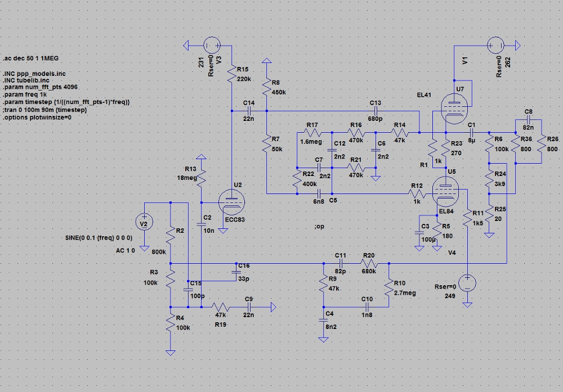Select capacitor C13 680p
Screen dimensions: 563x392
pos(376,111)
